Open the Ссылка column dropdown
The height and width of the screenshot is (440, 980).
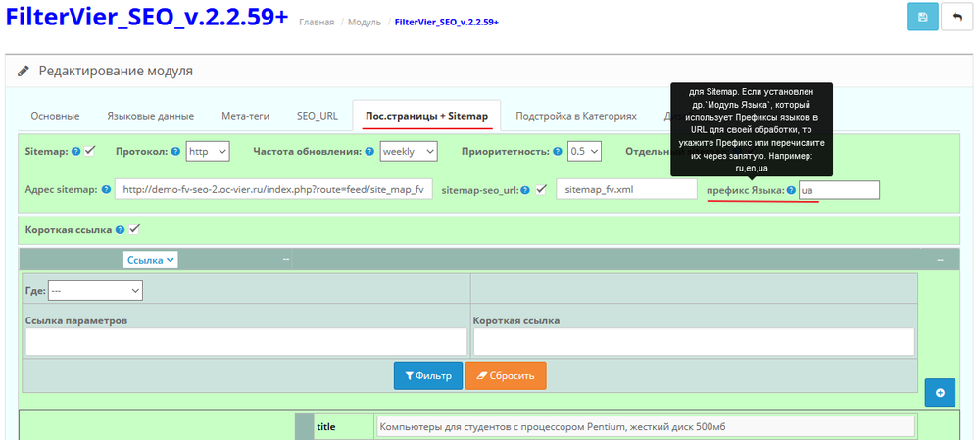(x=151, y=260)
